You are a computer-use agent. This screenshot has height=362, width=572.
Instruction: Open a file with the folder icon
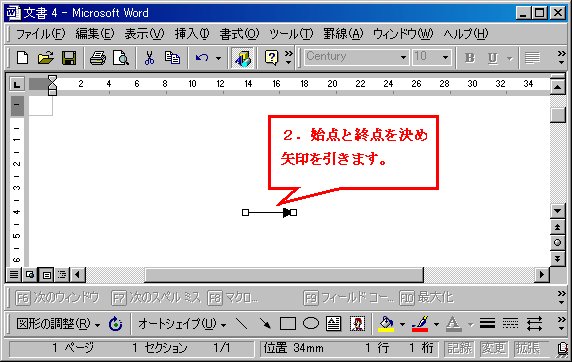46,58
